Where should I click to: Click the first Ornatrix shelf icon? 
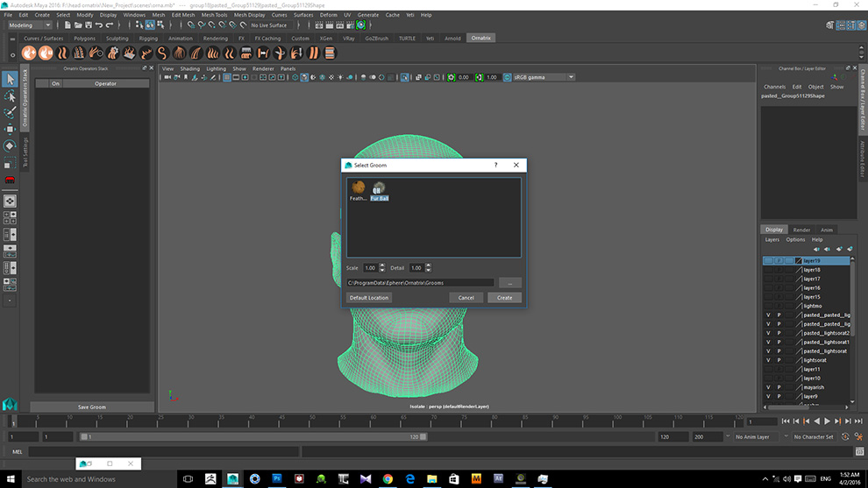pyautogui.click(x=27, y=53)
